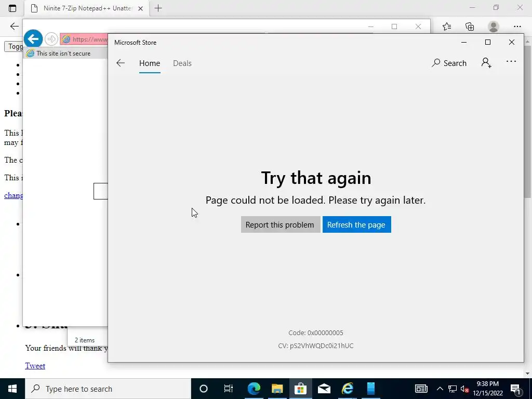Open the clock showing 9:38 PM

pyautogui.click(x=488, y=389)
